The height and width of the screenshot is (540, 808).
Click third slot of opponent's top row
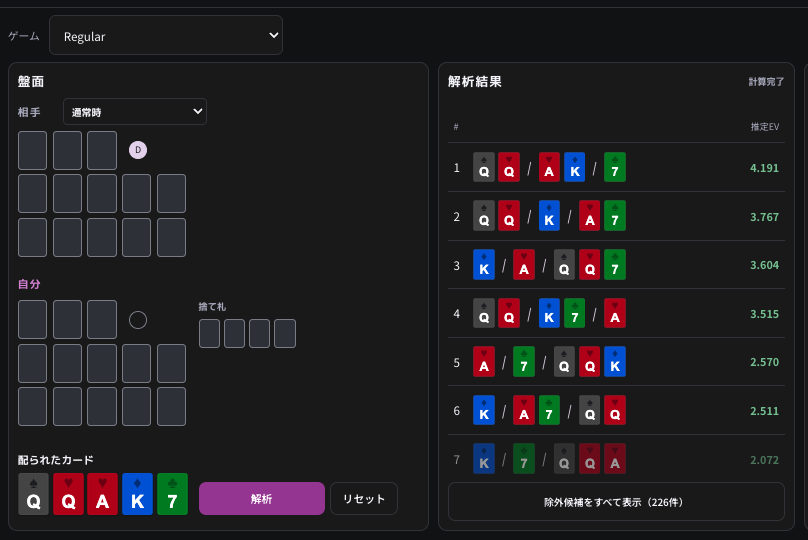click(102, 150)
